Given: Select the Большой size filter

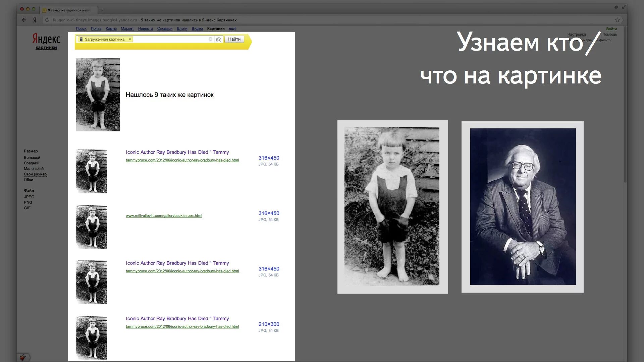Looking at the screenshot, I should click(x=32, y=158).
